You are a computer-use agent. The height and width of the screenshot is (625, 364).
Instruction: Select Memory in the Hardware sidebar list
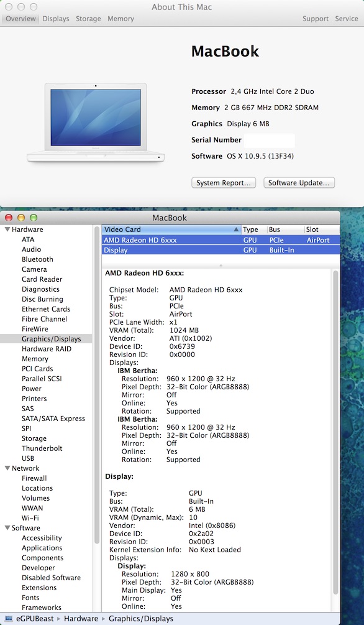tap(35, 359)
